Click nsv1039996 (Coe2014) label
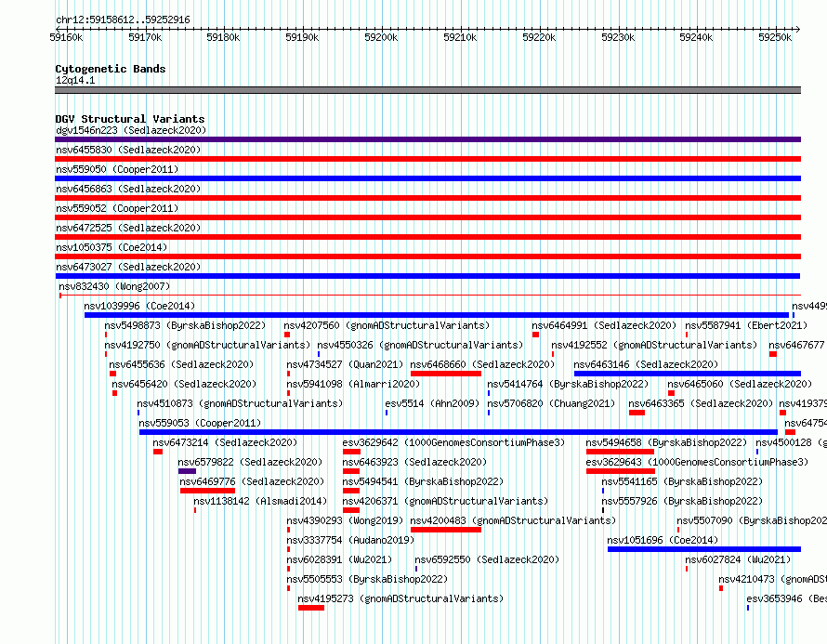827x644 pixels. click(139, 306)
